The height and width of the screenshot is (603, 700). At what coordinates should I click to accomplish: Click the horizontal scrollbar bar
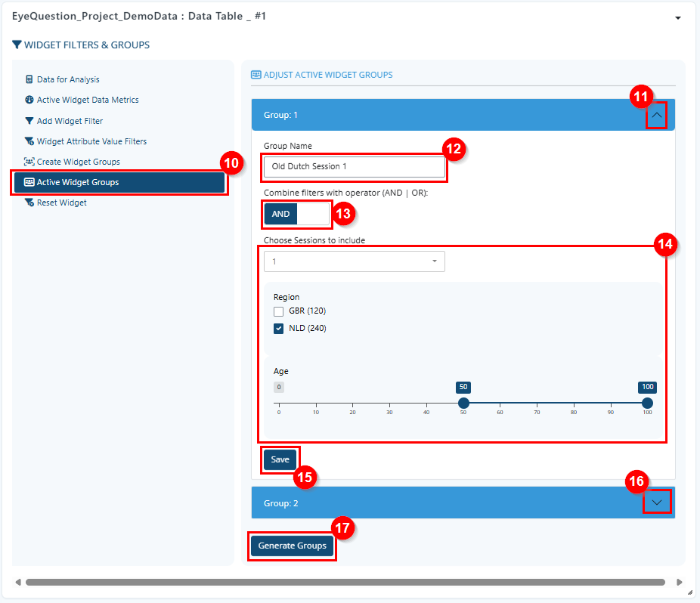[345, 582]
